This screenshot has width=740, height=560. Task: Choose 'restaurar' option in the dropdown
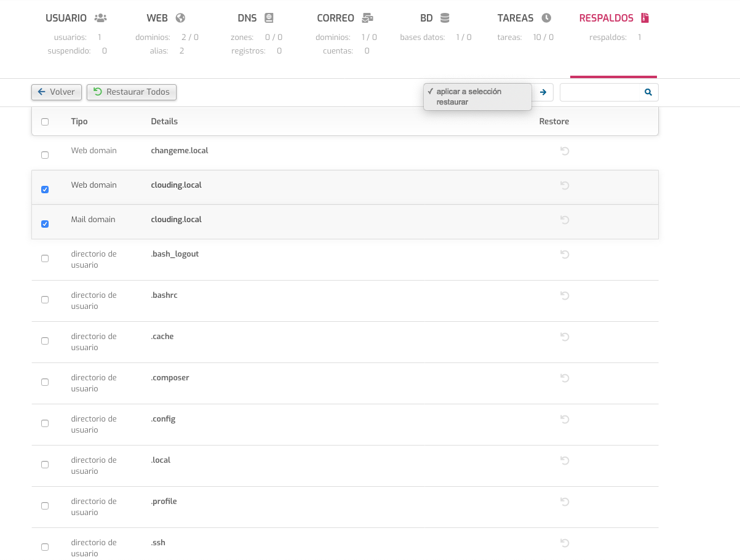477,102
